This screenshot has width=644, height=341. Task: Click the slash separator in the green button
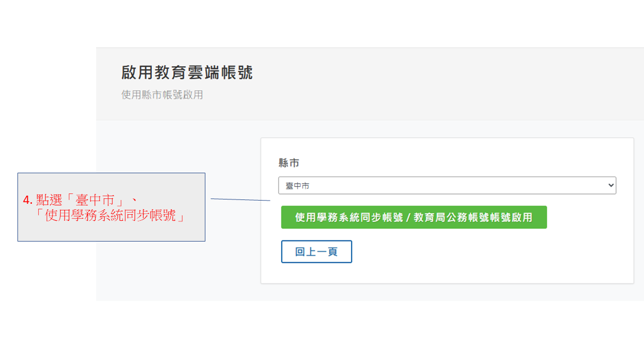click(408, 217)
